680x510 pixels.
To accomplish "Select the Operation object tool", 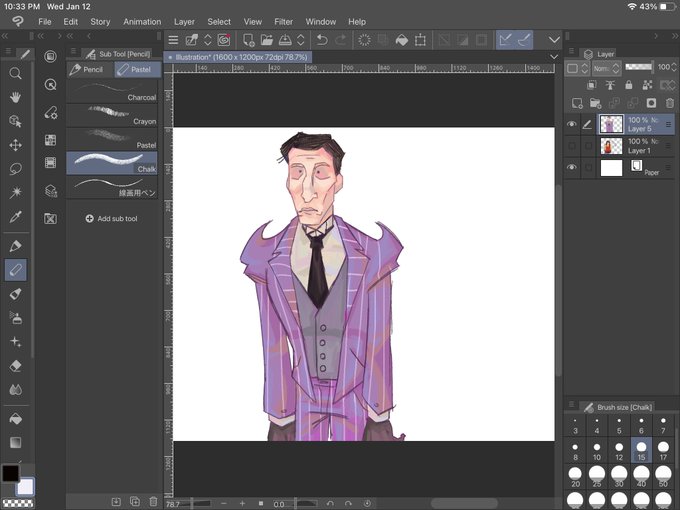I will [x=15, y=121].
